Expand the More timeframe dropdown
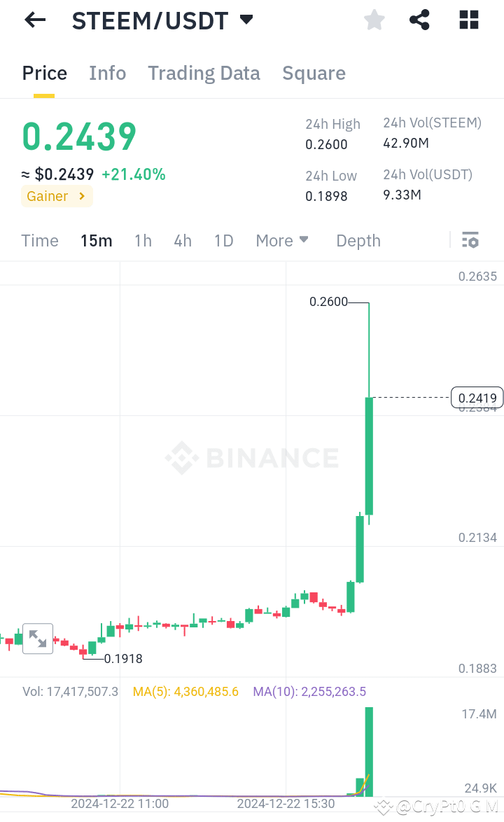This screenshot has height=822, width=504. pyautogui.click(x=282, y=240)
